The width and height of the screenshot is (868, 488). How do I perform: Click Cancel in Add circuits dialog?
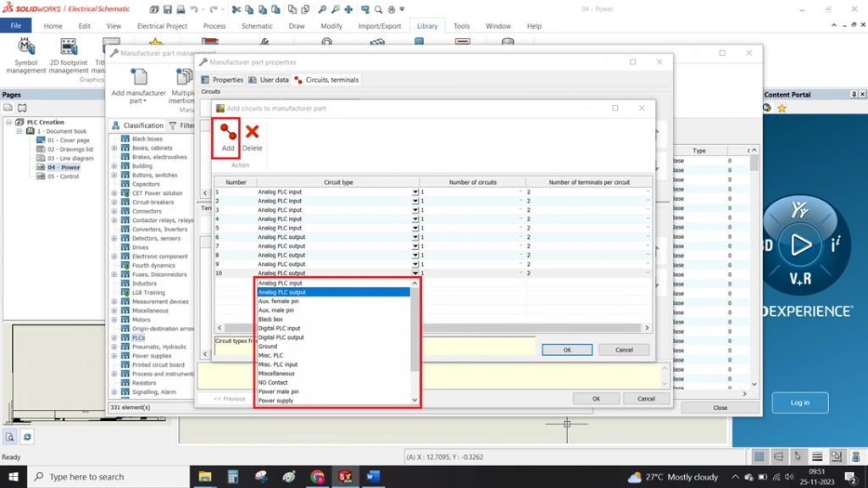pos(624,350)
